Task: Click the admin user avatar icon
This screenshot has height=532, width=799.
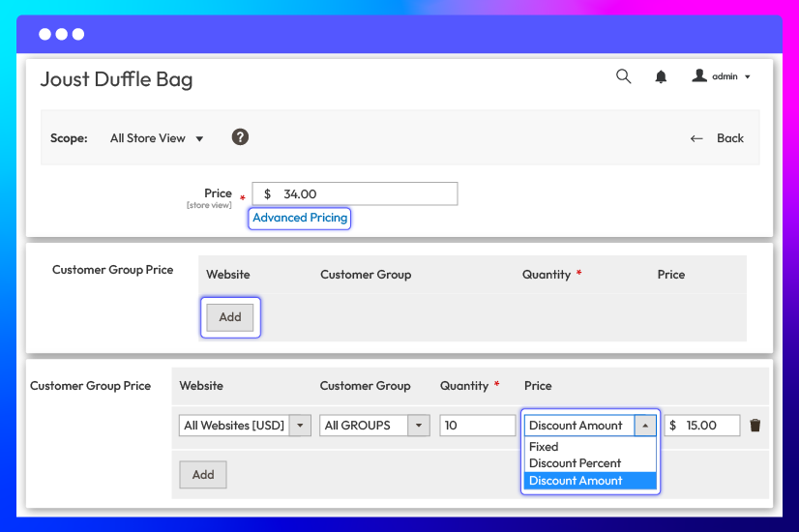Action: 699,76
